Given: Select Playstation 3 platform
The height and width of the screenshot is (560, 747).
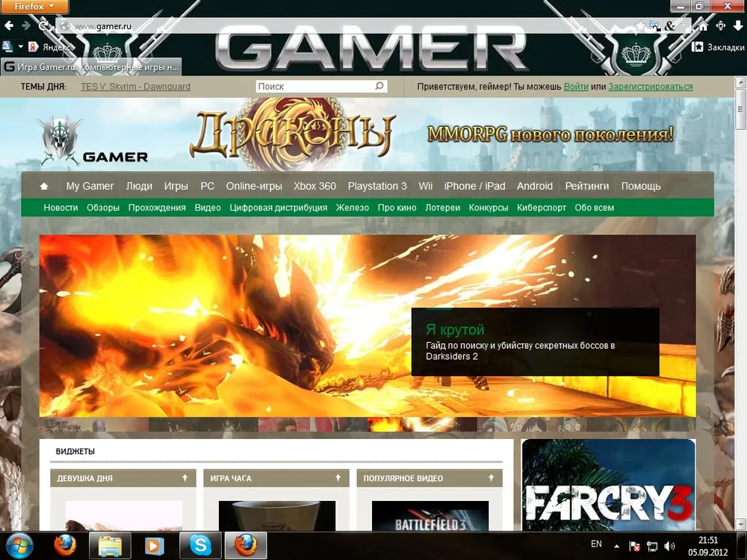Looking at the screenshot, I should tap(377, 186).
